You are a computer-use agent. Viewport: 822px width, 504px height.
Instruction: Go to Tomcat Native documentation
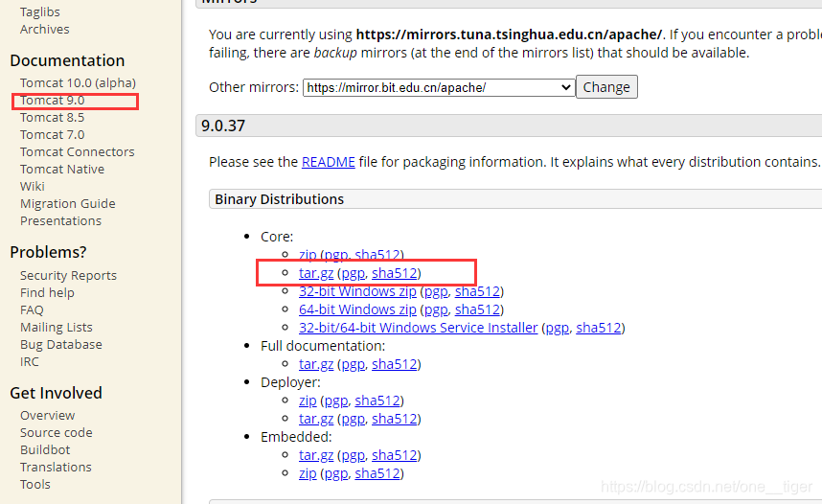pos(62,170)
